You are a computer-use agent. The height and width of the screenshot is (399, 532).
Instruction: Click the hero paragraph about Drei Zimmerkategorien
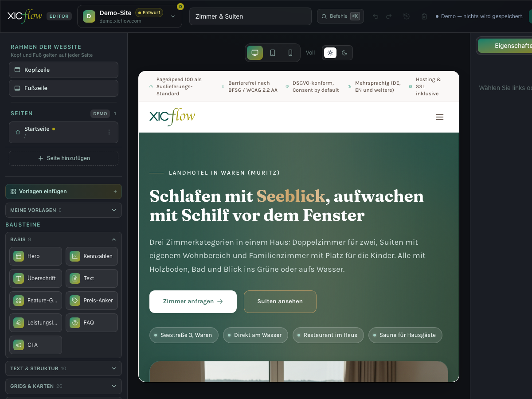[x=287, y=256]
